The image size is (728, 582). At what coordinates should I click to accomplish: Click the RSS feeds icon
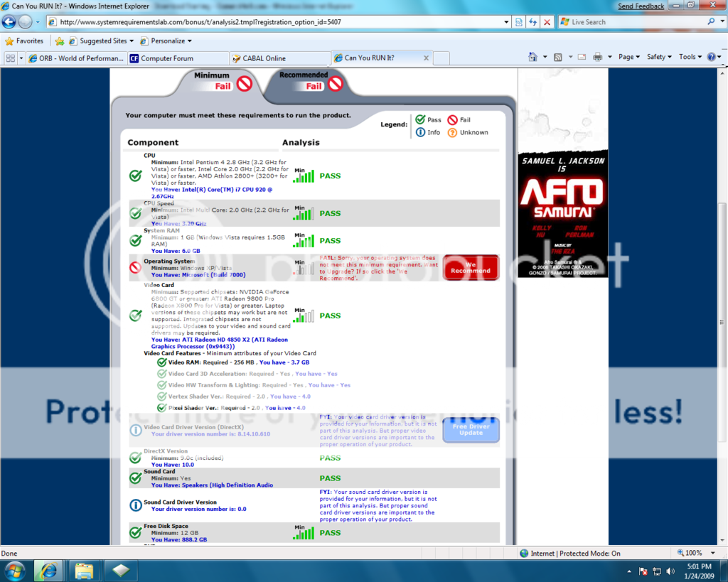coord(558,57)
